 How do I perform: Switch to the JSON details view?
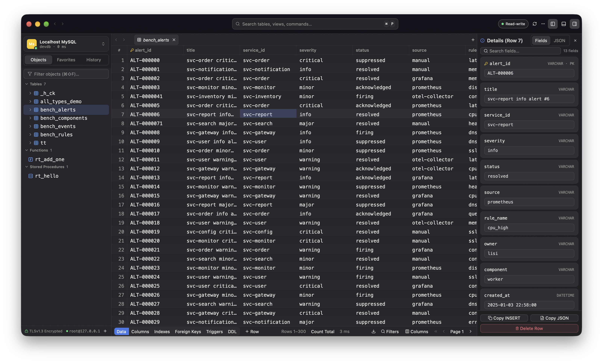tap(559, 40)
